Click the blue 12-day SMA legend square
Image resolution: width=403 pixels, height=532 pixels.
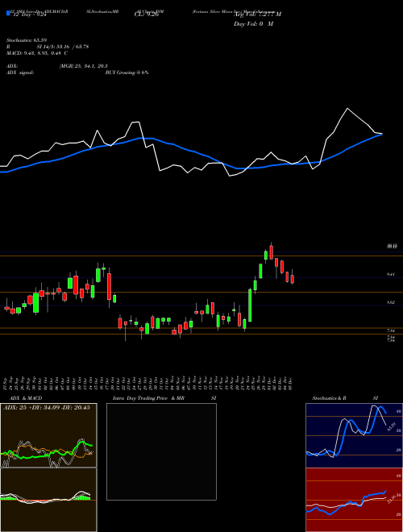(8, 14)
